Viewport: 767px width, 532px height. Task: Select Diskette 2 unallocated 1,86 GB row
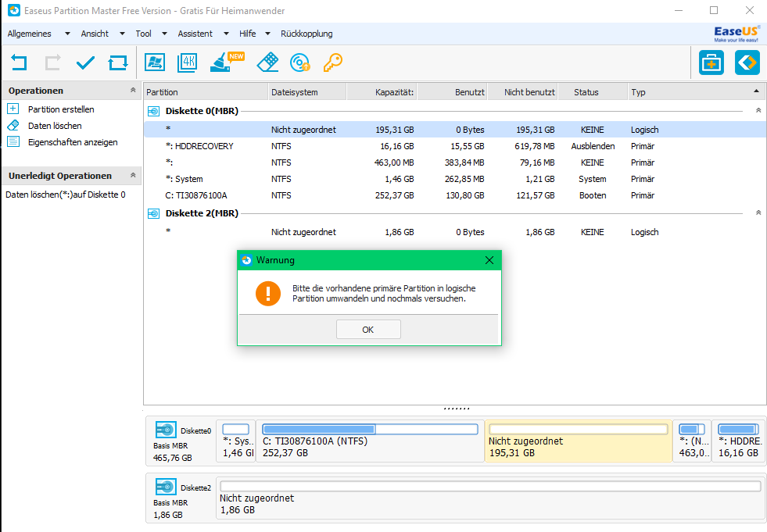[x=455, y=232]
